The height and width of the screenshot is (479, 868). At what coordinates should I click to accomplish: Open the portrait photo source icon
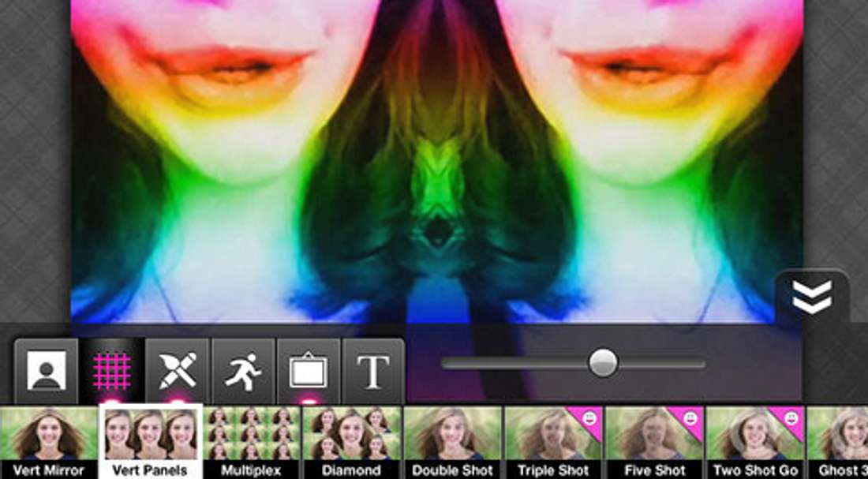click(x=47, y=371)
